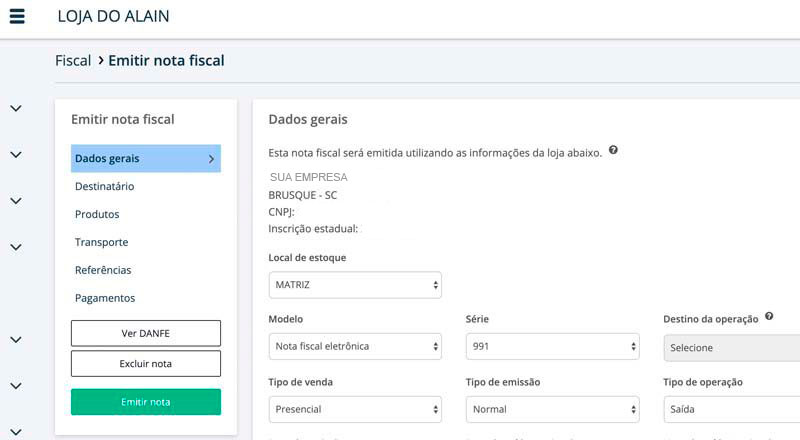Image resolution: width=800 pixels, height=440 pixels.
Task: Click the help icon beside the store information text
Action: (613, 150)
